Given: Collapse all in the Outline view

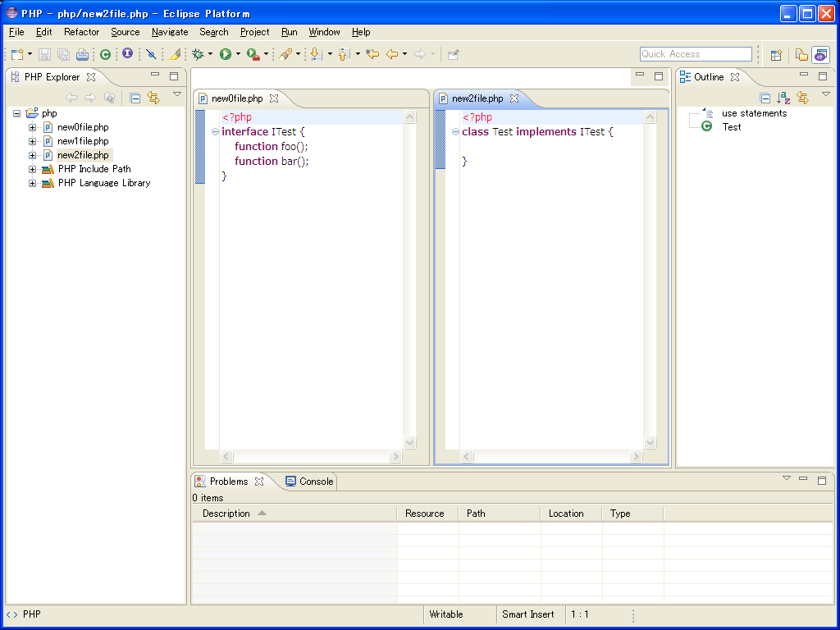Looking at the screenshot, I should coord(765,98).
